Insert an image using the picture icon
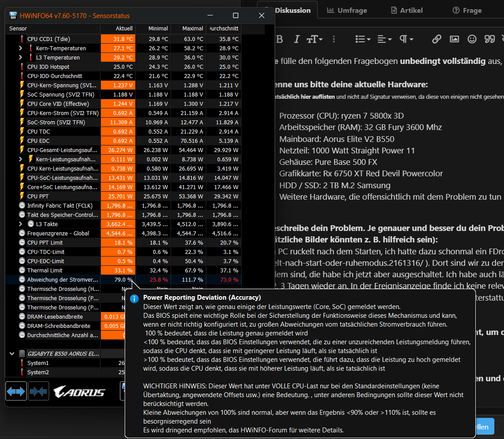Viewport: 504px width, 439px height. pyautogui.click(x=454, y=39)
